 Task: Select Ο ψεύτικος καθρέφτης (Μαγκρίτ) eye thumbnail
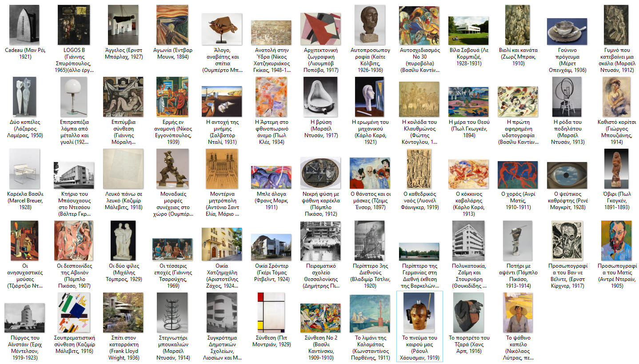(567, 175)
